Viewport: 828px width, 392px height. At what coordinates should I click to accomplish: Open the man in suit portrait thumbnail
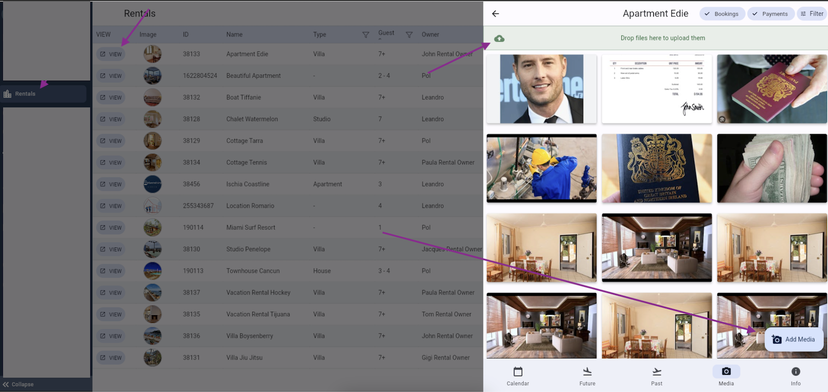542,89
